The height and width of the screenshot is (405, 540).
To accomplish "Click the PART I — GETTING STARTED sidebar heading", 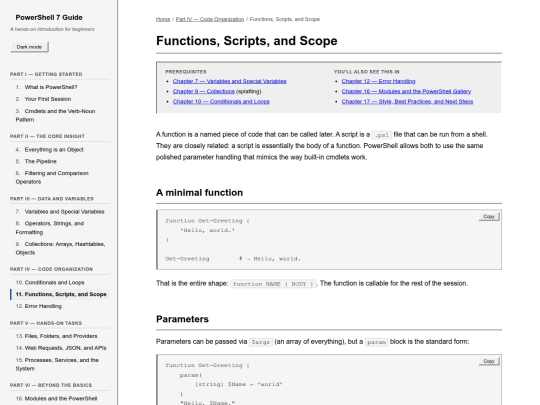I will coord(46,74).
